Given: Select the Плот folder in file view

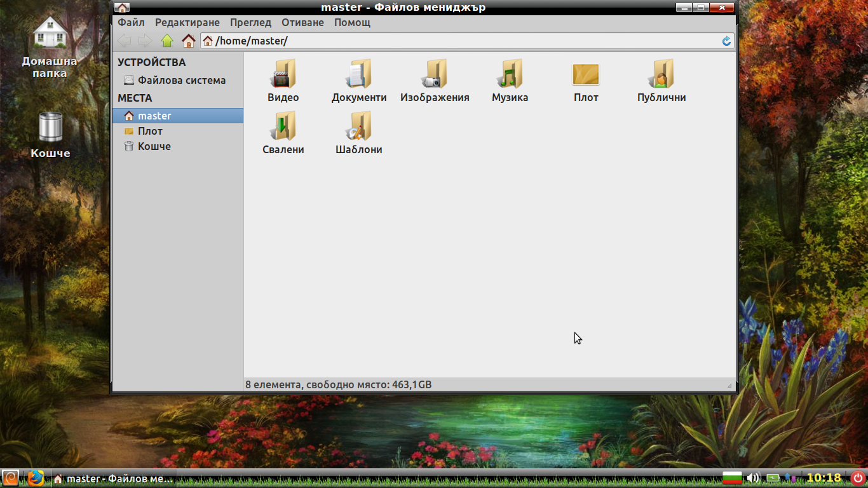Looking at the screenshot, I should [x=586, y=81].
